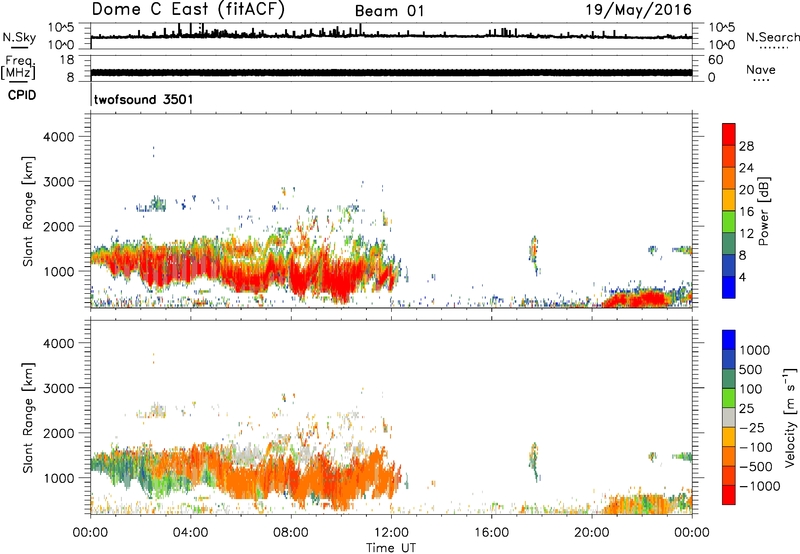Click the '3000' range tick on velocity panel
Screen dimensions: 800x554
(x=59, y=388)
